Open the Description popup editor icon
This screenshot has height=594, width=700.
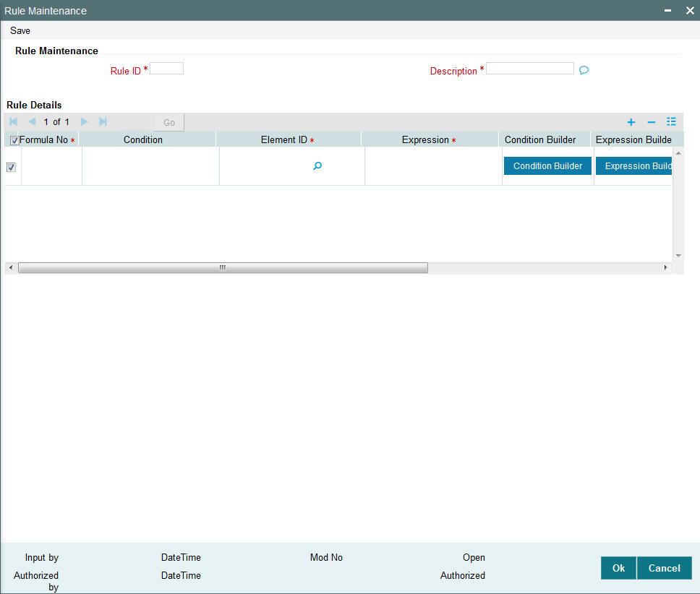tap(584, 71)
